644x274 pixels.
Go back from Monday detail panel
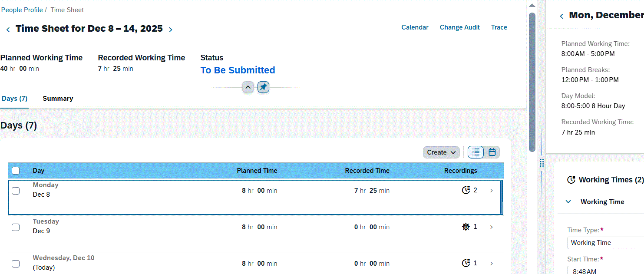(561, 16)
